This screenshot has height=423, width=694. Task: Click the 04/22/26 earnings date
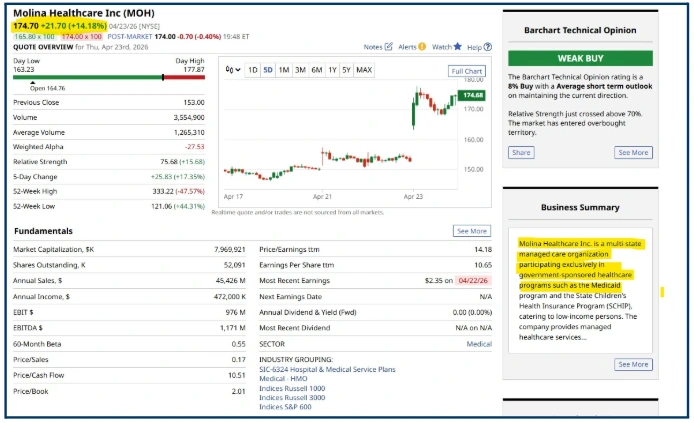(x=473, y=281)
